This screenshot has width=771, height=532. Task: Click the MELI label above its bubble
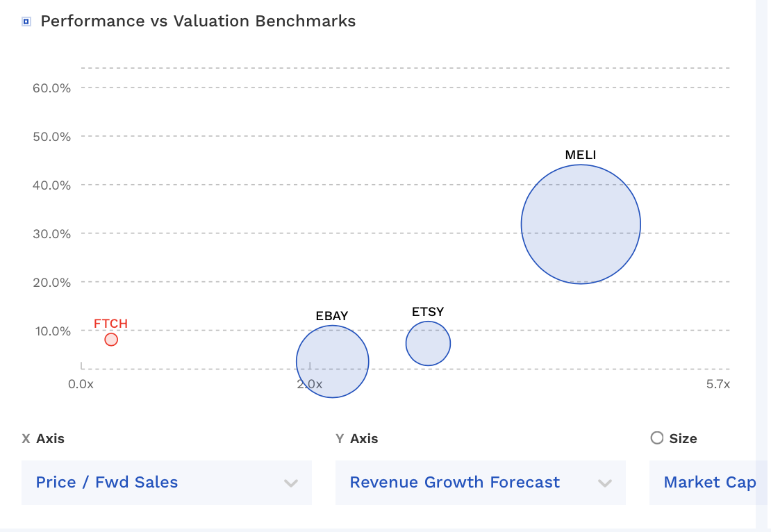coord(581,155)
